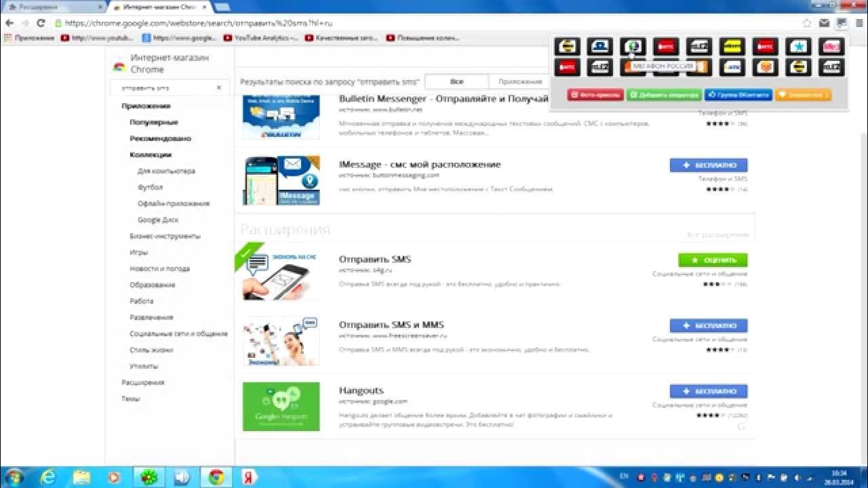Open a new browser tab
Image resolution: width=868 pixels, height=488 pixels.
[221, 7]
